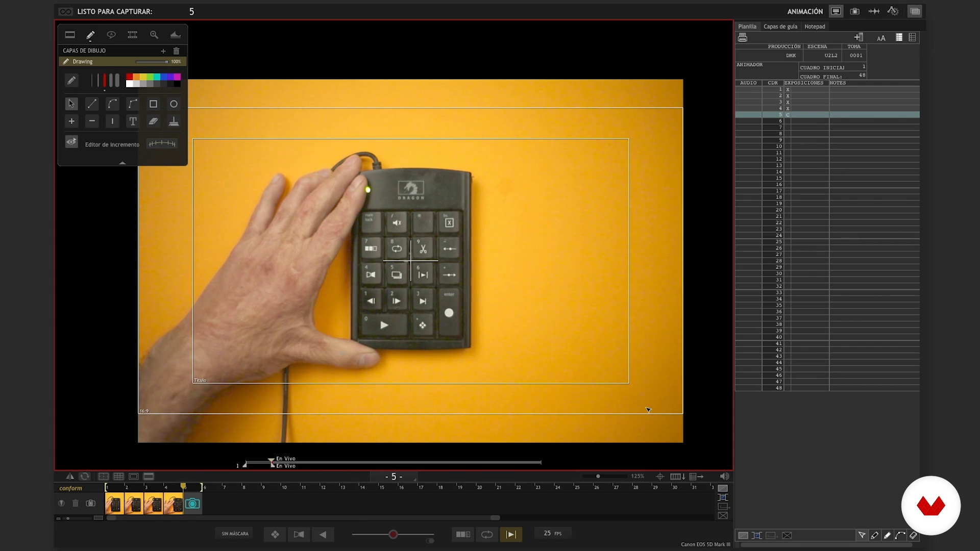This screenshot has height=551, width=980.
Task: Open the film strip reference tool
Action: (x=133, y=35)
